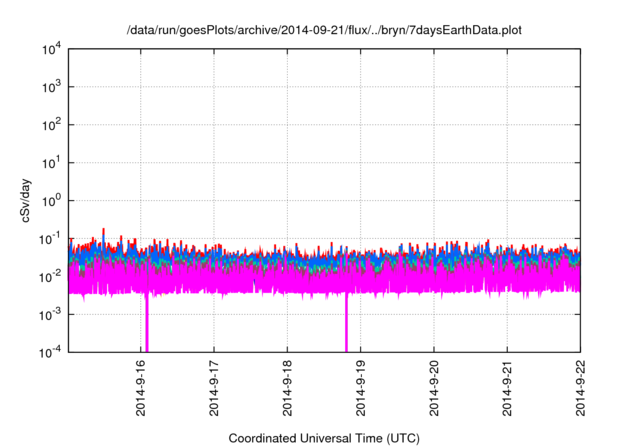Click the tallest red peak near the plot's left side
Viewport: 640px width, 448px height.
coord(103,233)
